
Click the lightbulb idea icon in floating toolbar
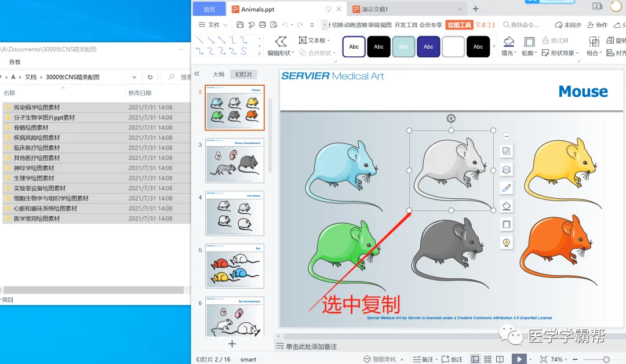coord(506,243)
